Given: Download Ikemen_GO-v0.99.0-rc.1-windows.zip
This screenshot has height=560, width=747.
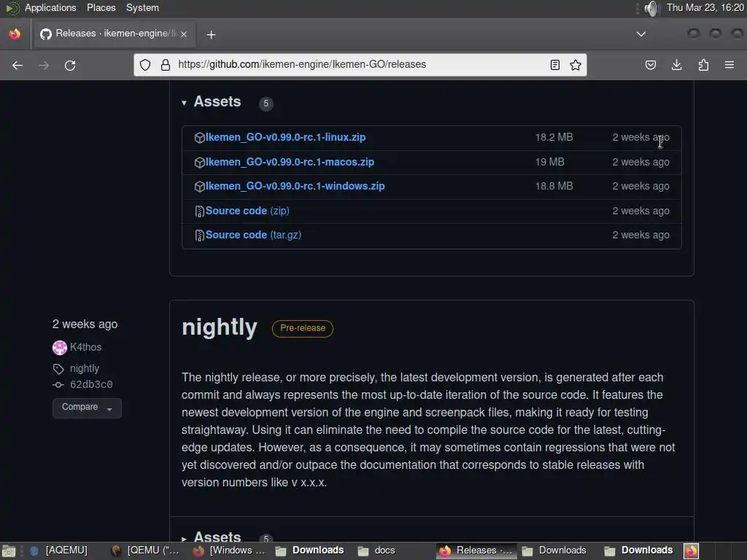Looking at the screenshot, I should (x=295, y=186).
